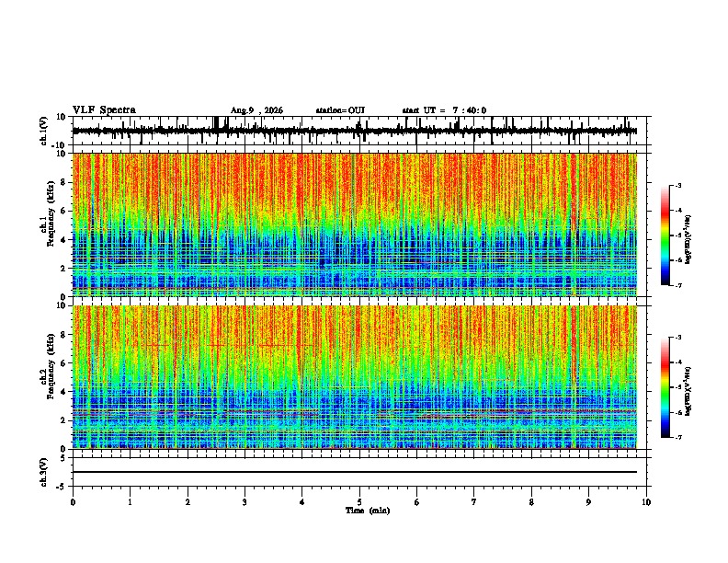Select the date text "Aug.9 , 2026"
Screen dimensions: 728x563
tap(256, 110)
